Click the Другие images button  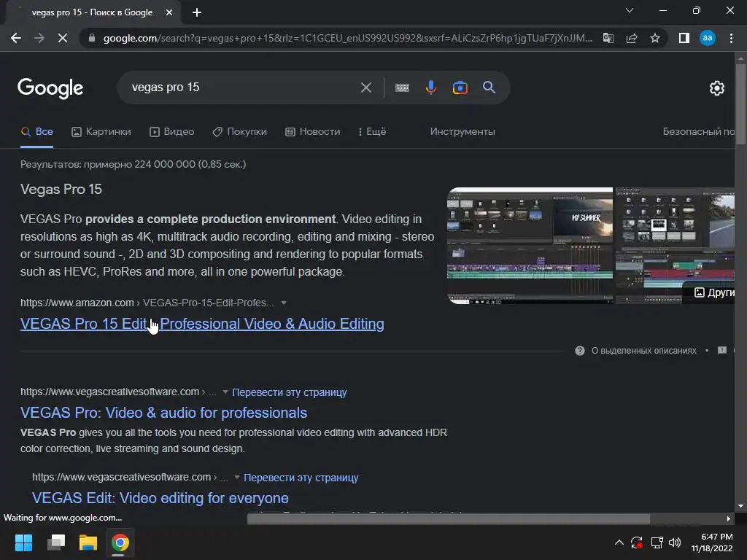coord(708,292)
